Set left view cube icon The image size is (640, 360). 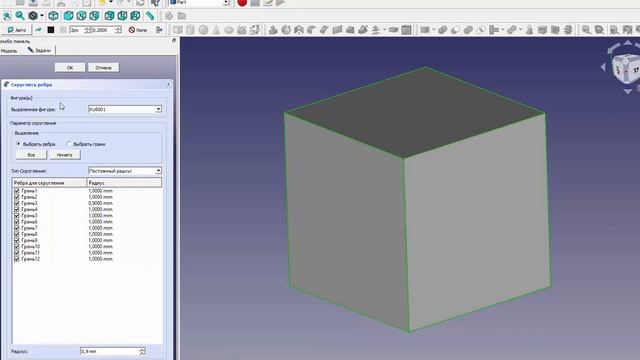pyautogui.click(x=135, y=16)
